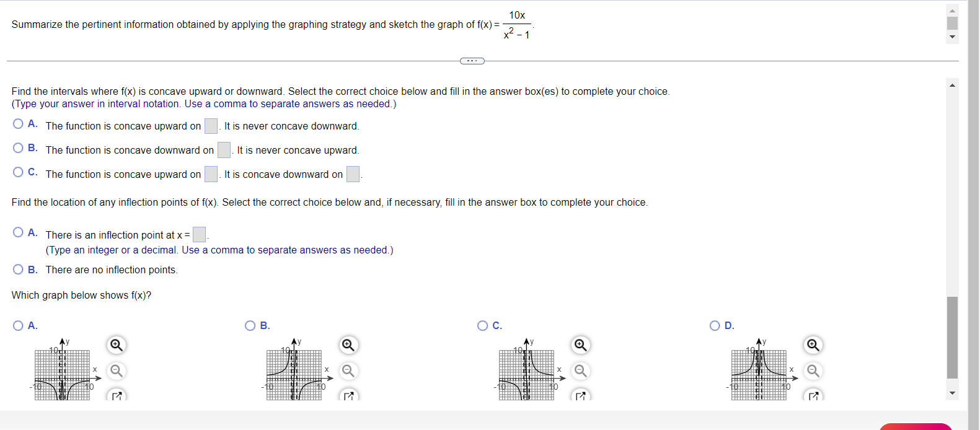Select graph choice D as the answer
This screenshot has width=980, height=430.
coord(714,325)
